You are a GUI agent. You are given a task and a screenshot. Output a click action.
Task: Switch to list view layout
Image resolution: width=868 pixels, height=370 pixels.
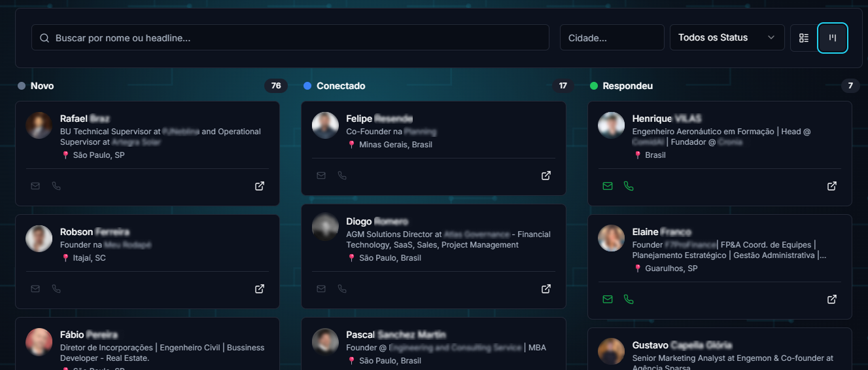[804, 38]
